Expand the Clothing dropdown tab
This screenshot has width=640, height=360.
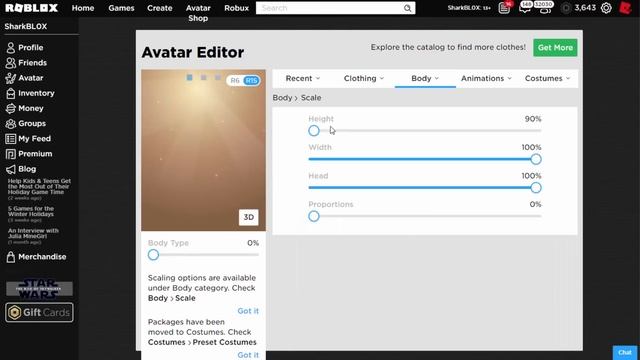(x=364, y=78)
